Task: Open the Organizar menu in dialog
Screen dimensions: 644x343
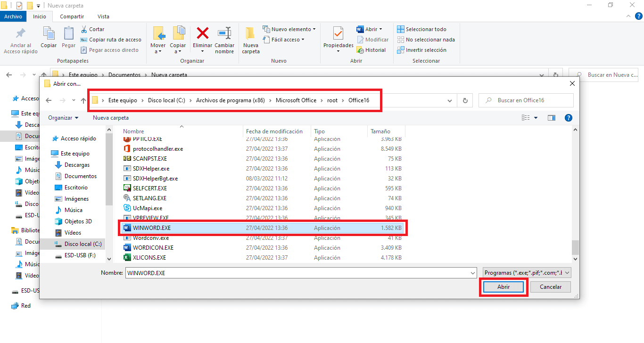Action: coord(63,118)
